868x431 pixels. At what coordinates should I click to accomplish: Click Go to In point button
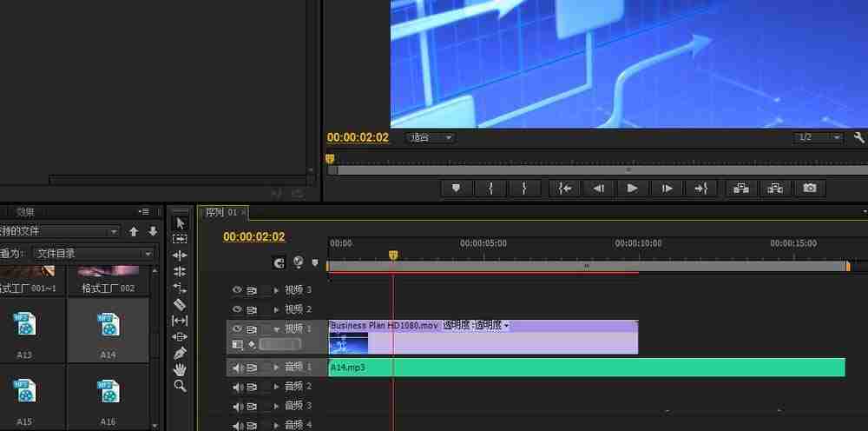click(564, 189)
